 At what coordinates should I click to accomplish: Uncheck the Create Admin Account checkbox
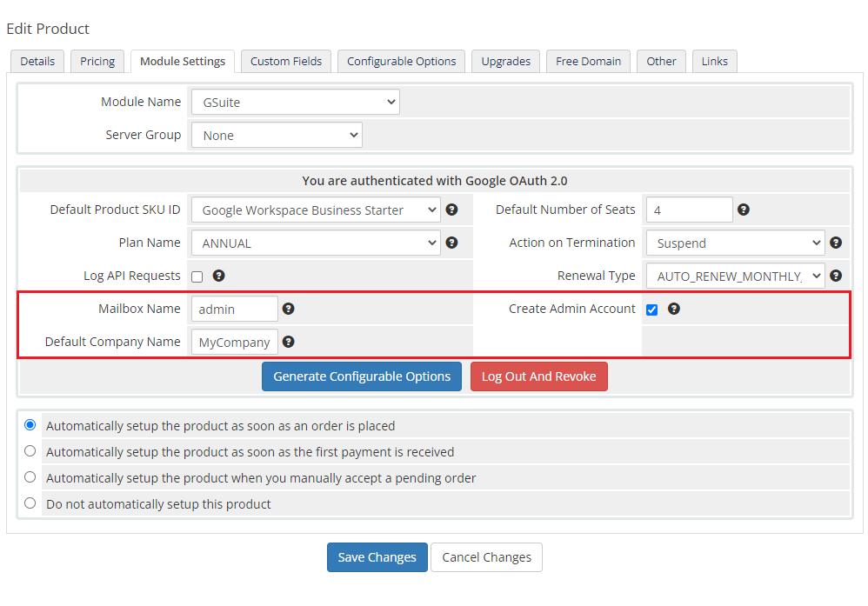[x=652, y=310]
